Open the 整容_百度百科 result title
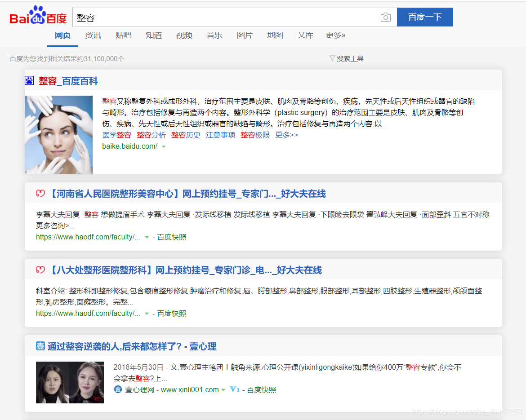This screenshot has height=420, width=526. coord(68,81)
